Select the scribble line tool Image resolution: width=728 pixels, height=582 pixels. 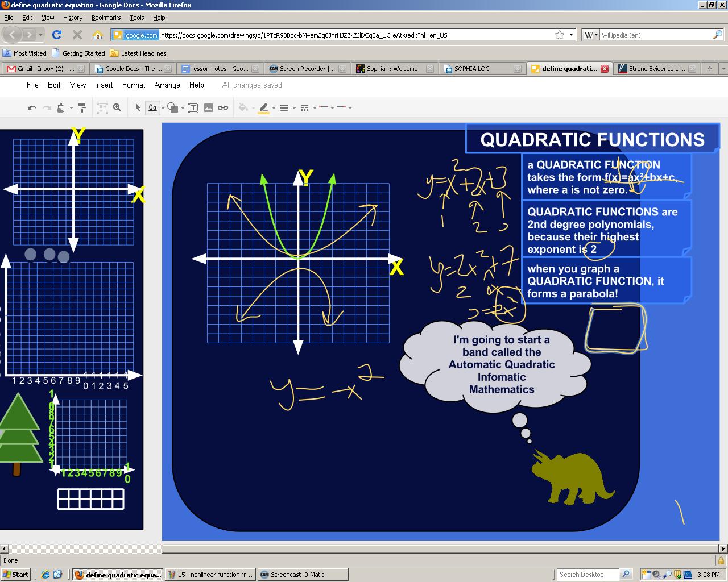[x=152, y=107]
